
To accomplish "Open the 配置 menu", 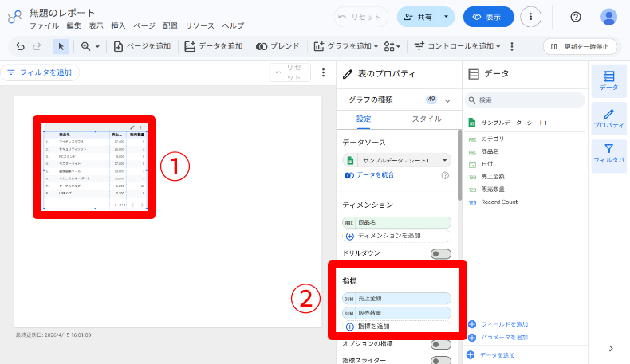I will [170, 26].
